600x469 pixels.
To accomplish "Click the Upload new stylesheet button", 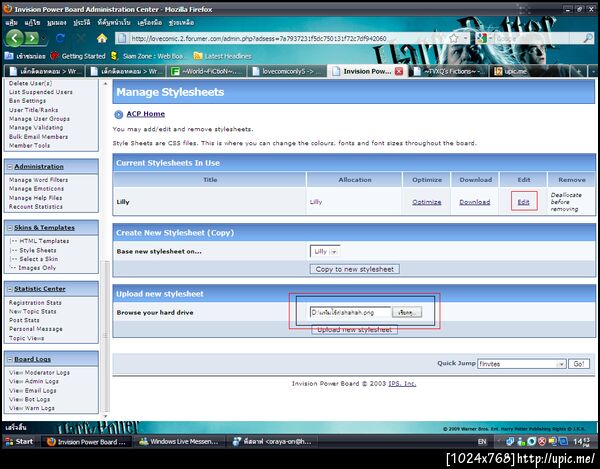I will (x=354, y=330).
